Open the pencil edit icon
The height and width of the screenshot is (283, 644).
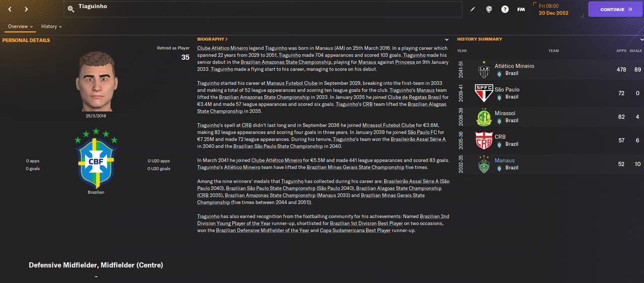[x=472, y=9]
